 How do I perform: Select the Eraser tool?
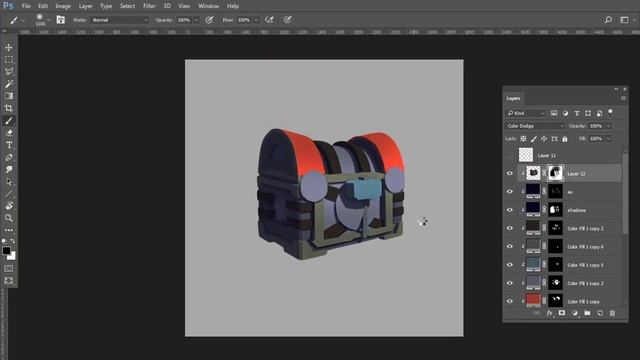point(9,133)
